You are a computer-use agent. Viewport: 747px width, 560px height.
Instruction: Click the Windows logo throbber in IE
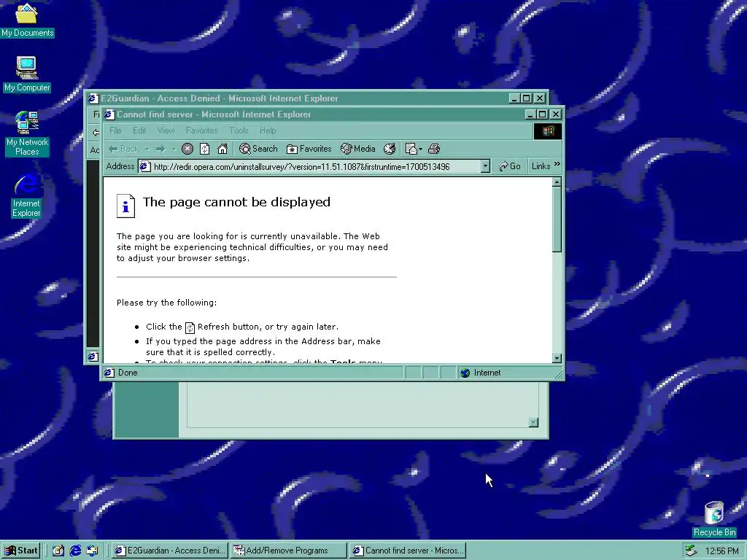pos(547,131)
